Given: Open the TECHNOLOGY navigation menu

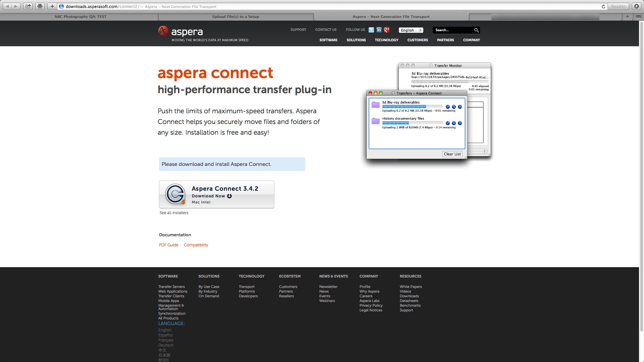Looking at the screenshot, I should [386, 40].
